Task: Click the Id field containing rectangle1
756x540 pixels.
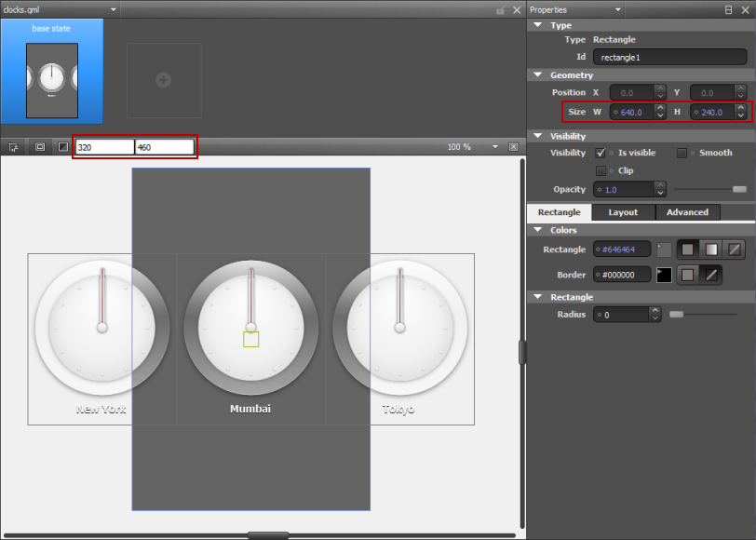Action: pyautogui.click(x=669, y=57)
